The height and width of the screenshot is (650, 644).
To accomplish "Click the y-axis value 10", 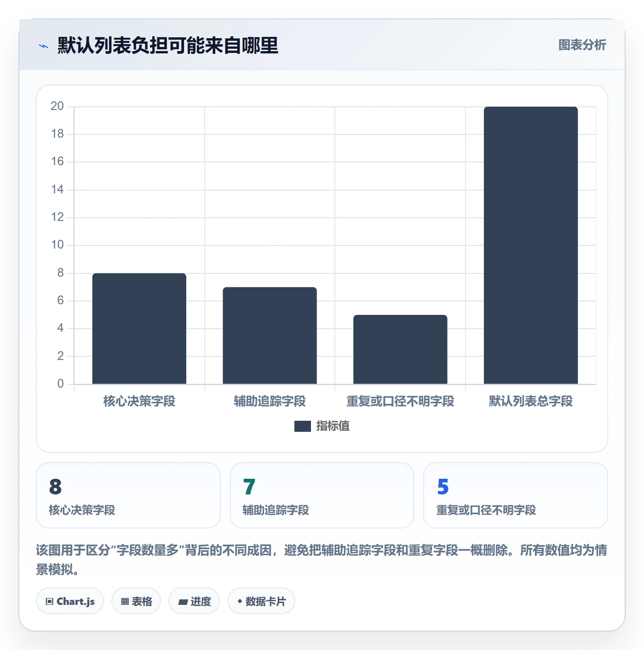I will click(57, 245).
